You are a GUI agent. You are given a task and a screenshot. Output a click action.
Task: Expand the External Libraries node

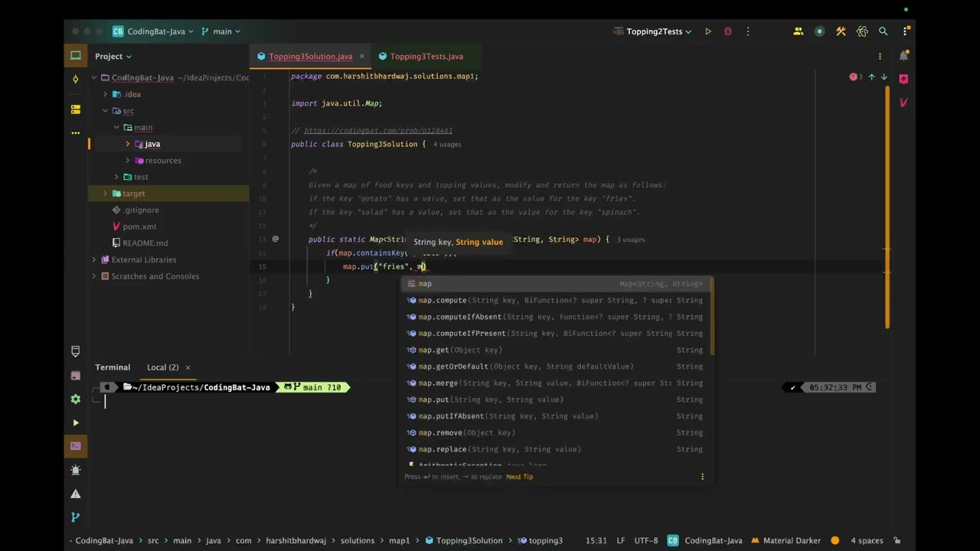click(x=94, y=259)
